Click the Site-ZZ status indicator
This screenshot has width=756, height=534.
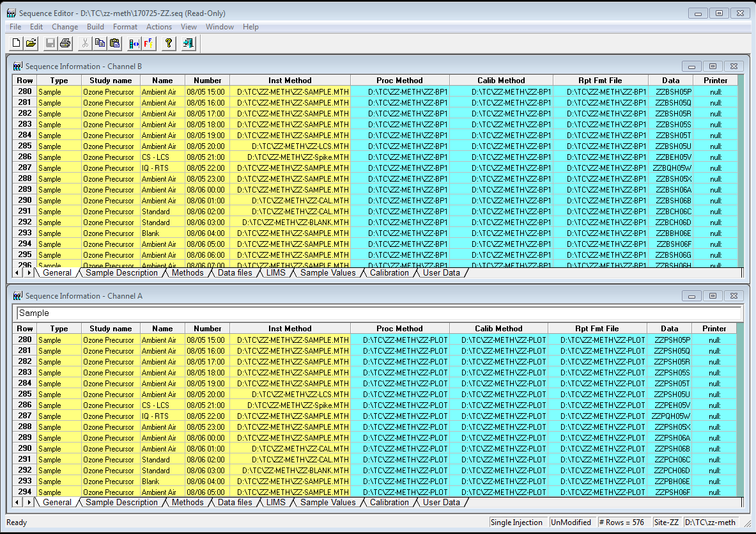tap(667, 522)
